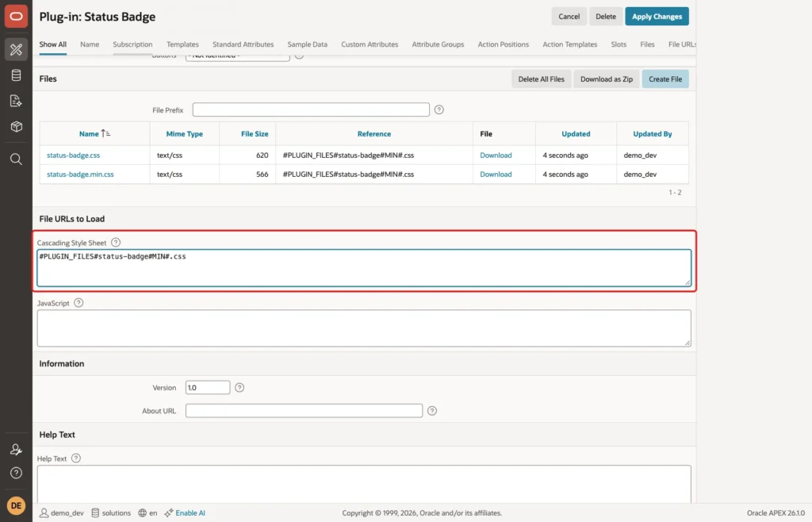Show help for File Prefix field

coord(439,109)
